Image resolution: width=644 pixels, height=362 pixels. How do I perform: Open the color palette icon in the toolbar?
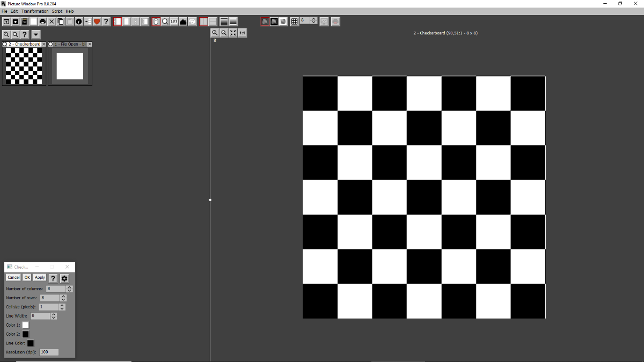coord(192,21)
